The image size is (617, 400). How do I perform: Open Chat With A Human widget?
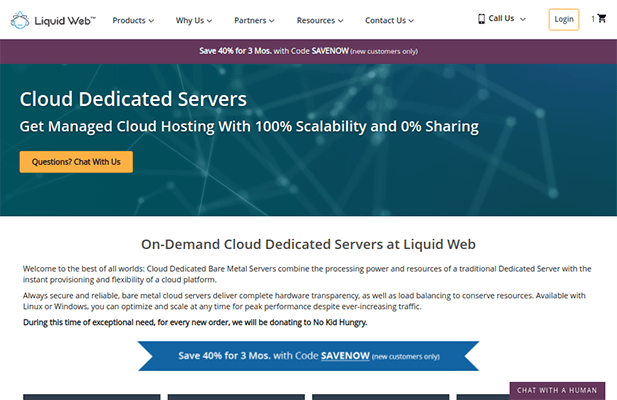click(557, 391)
